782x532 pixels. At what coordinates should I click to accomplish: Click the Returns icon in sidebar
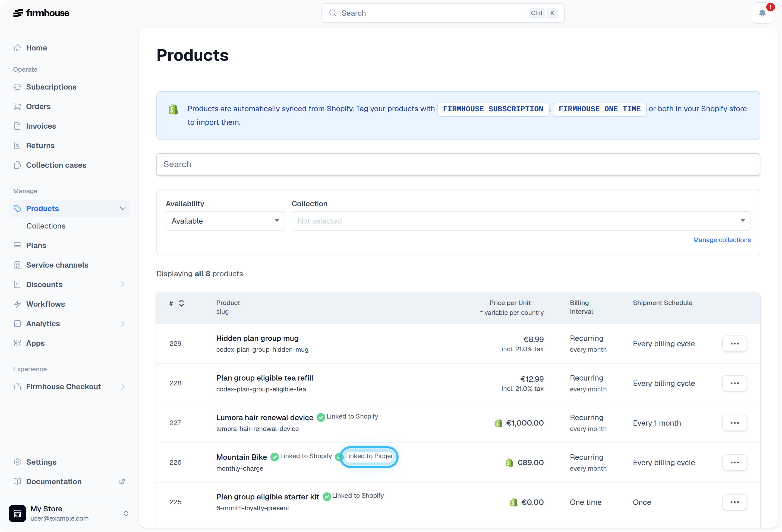(17, 145)
